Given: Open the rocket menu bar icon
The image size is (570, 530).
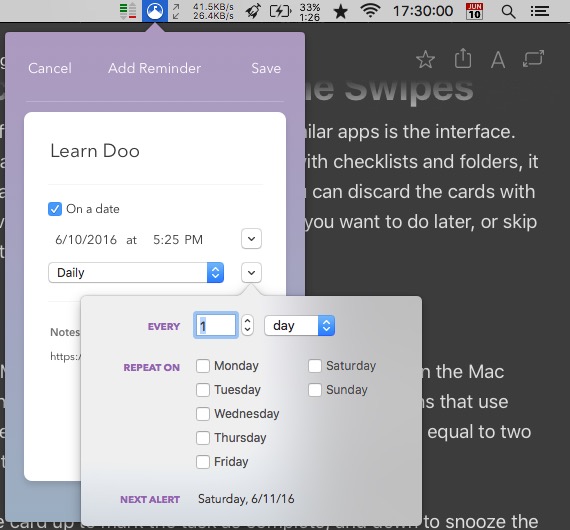Looking at the screenshot, I should coord(253,11).
